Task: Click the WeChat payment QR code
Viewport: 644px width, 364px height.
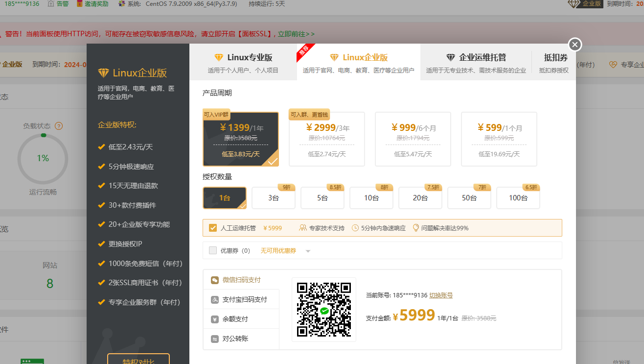Action: point(324,310)
